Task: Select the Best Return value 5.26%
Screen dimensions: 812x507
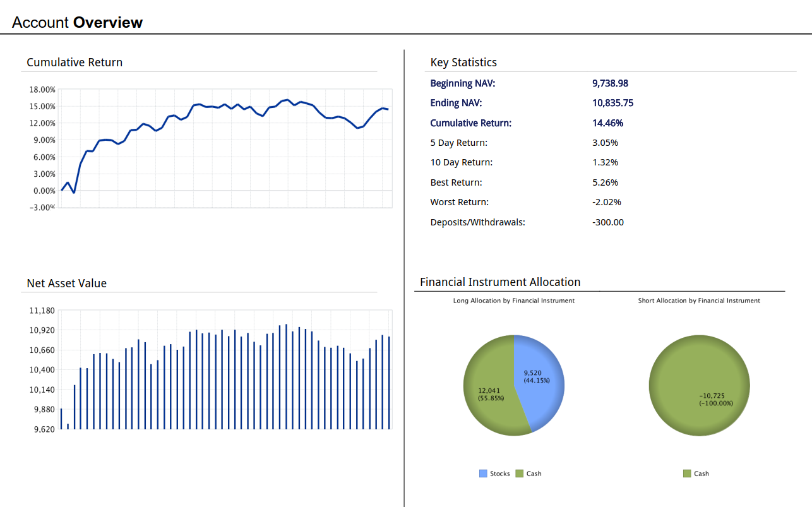Action: (605, 182)
